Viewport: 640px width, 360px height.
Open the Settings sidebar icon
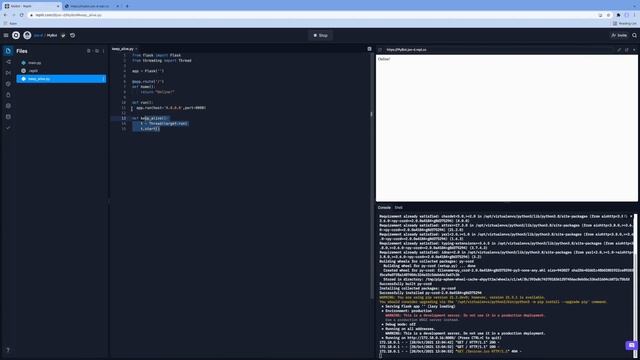[8, 106]
